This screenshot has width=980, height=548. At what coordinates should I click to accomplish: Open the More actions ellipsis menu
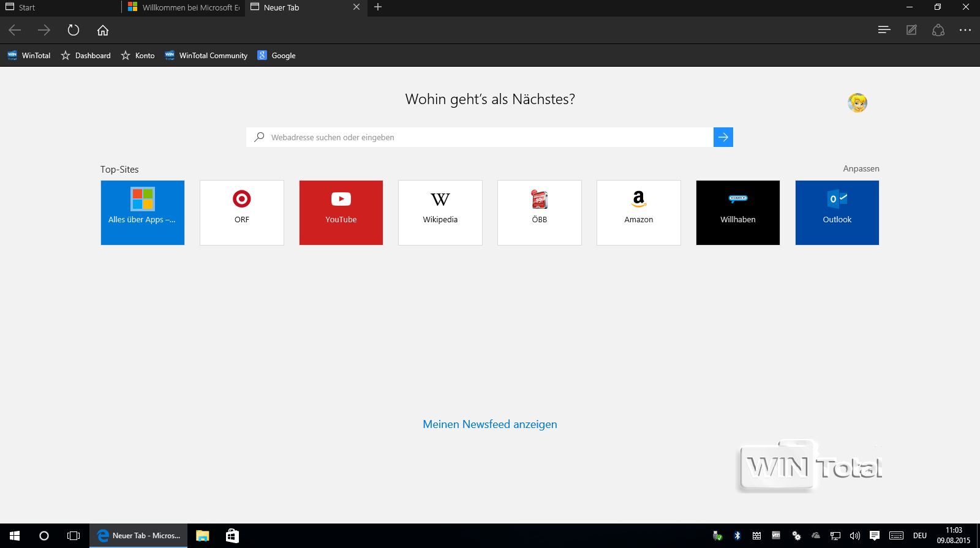coord(965,29)
